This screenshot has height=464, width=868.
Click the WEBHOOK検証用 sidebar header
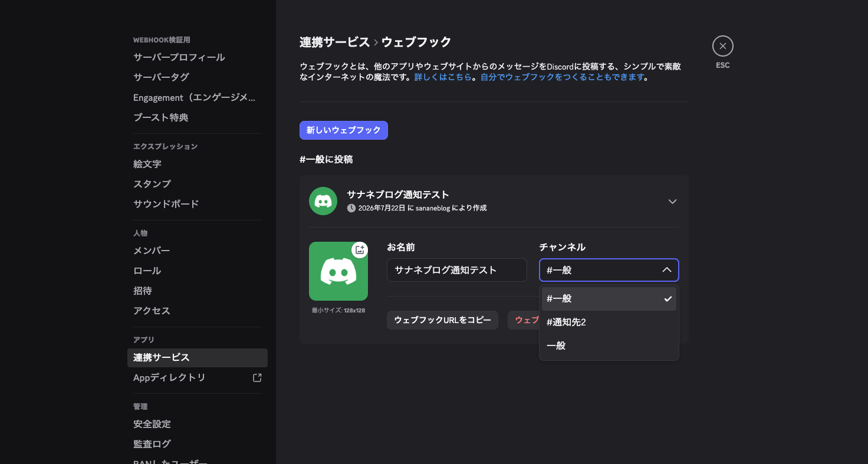pos(162,40)
